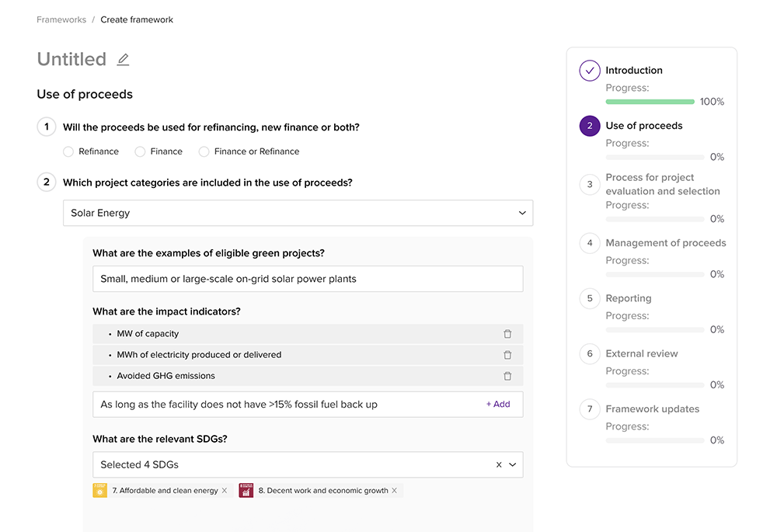Click the Introduction completed checkmark icon
This screenshot has height=532, width=777.
click(x=590, y=71)
